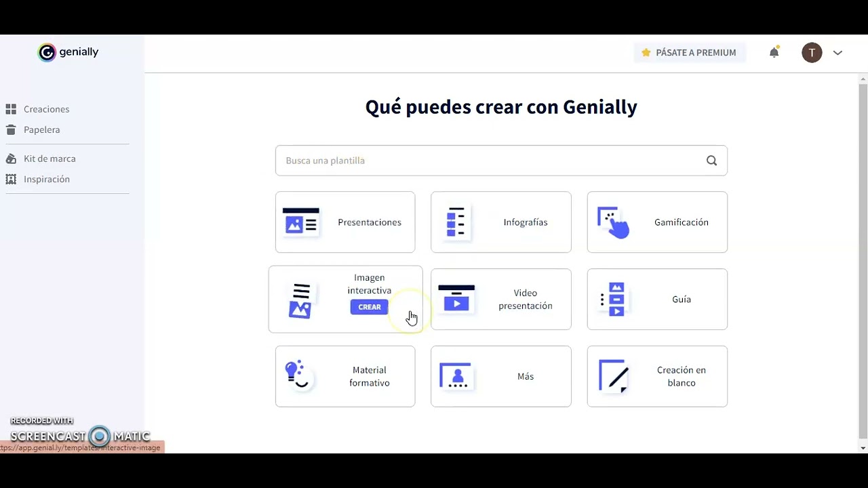868x488 pixels.
Task: Click the user avatar T
Action: 812,52
